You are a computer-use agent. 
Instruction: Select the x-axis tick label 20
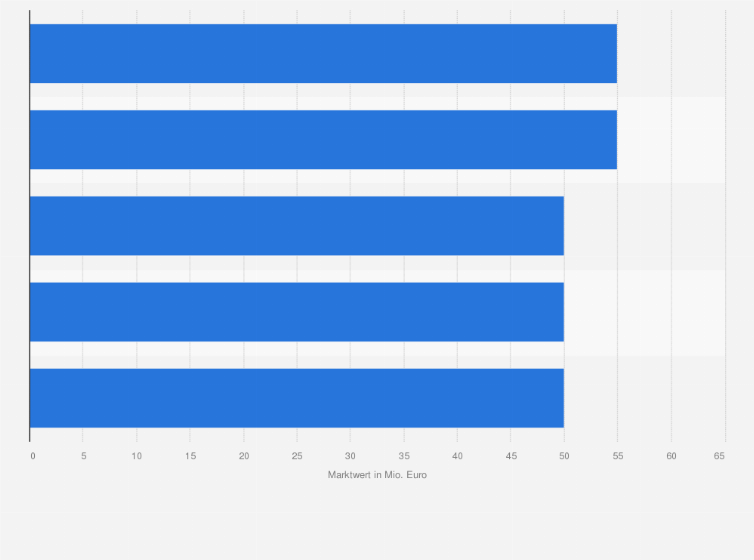click(x=244, y=456)
